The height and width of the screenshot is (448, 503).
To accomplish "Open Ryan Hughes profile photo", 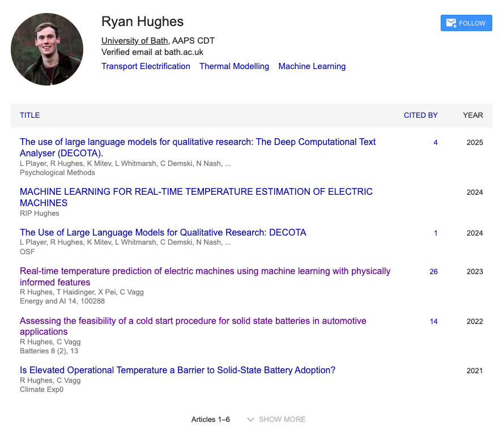I will pyautogui.click(x=47, y=49).
